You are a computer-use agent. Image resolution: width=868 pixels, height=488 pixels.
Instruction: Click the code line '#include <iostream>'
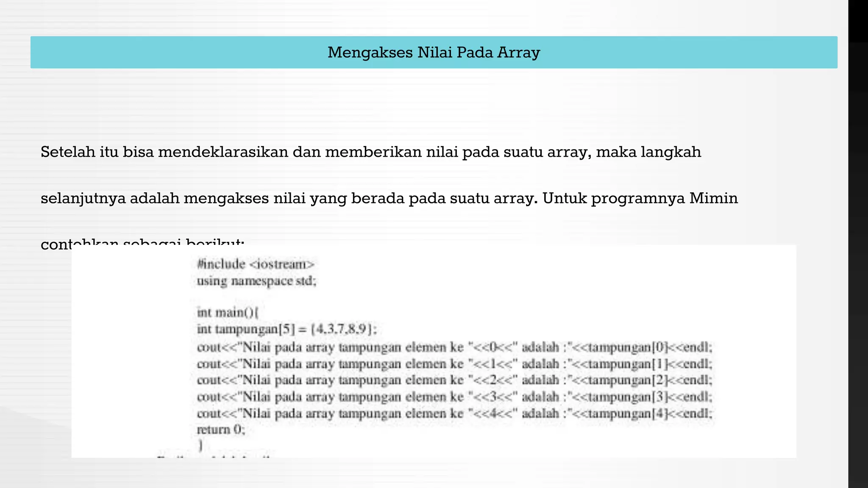point(256,264)
